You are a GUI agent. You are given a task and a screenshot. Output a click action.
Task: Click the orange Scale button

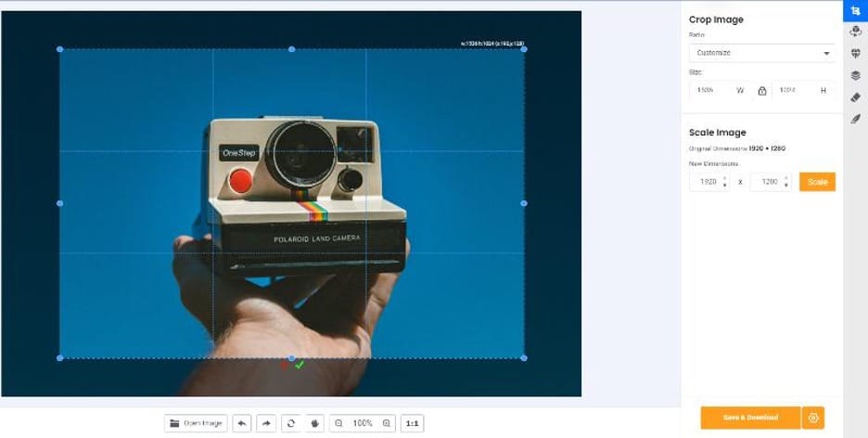(817, 182)
